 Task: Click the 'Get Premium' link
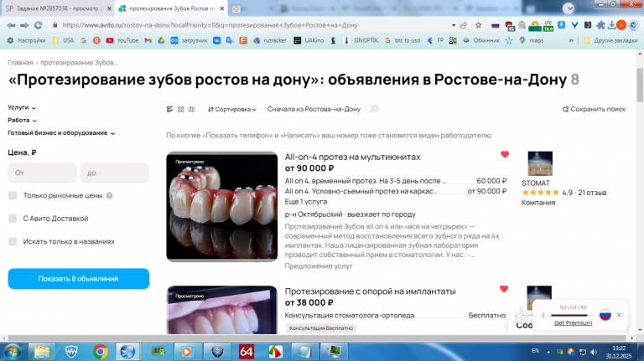(x=573, y=322)
